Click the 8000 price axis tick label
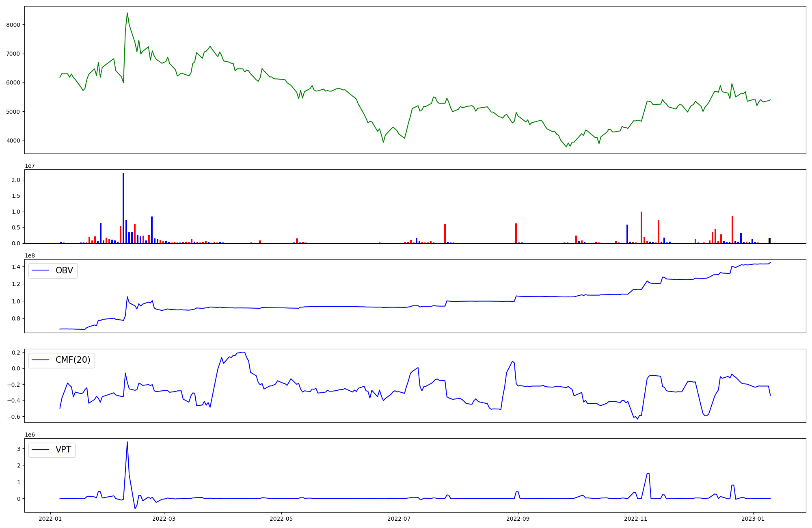The image size is (812, 528). 13,25
